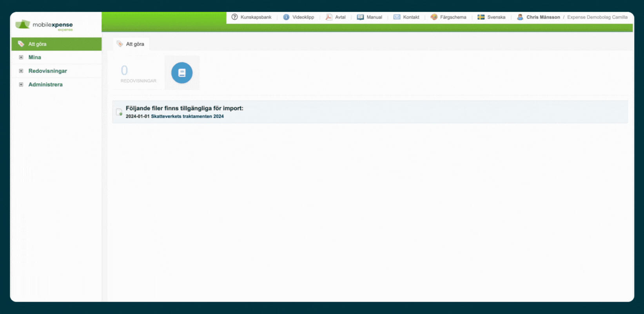Click the Manual book icon
644x314 pixels.
pyautogui.click(x=360, y=17)
